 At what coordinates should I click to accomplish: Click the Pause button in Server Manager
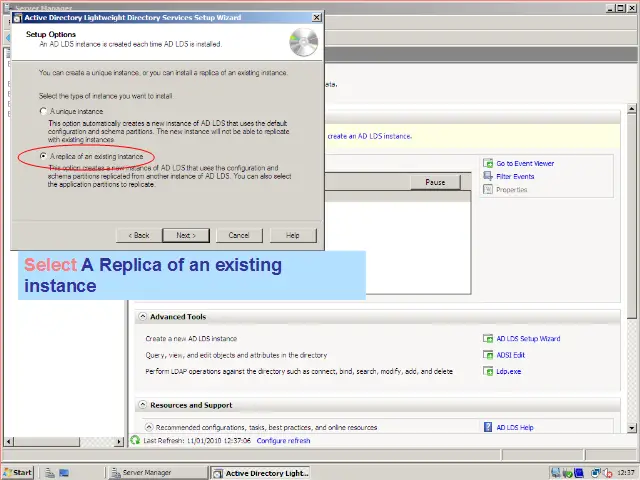(435, 182)
